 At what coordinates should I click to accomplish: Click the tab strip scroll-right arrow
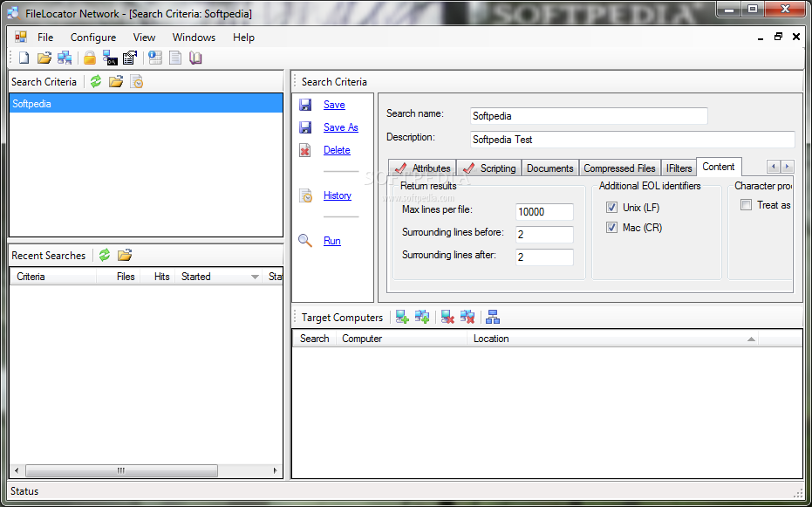[x=787, y=167]
